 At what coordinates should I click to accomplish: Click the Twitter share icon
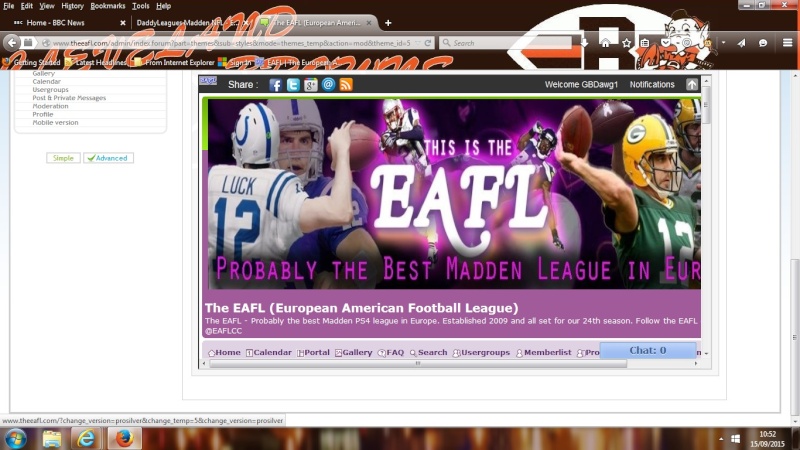pos(293,85)
